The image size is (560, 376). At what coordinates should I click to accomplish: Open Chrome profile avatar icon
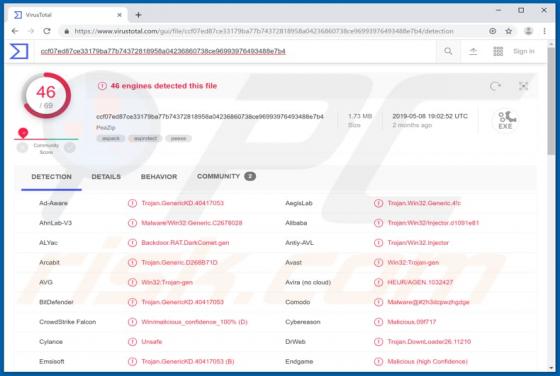pyautogui.click(x=528, y=31)
